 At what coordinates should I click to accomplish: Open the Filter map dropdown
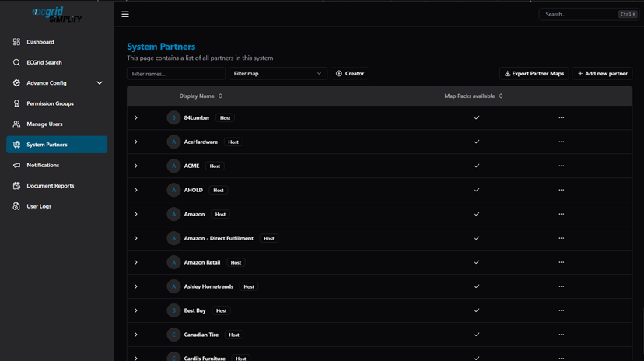(278, 73)
